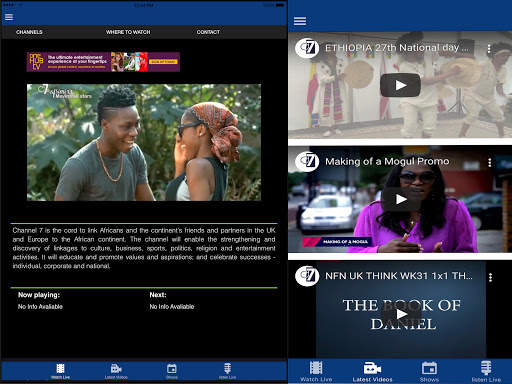The height and width of the screenshot is (384, 512).
Task: Tap the entertainment ad banner
Action: (x=103, y=62)
